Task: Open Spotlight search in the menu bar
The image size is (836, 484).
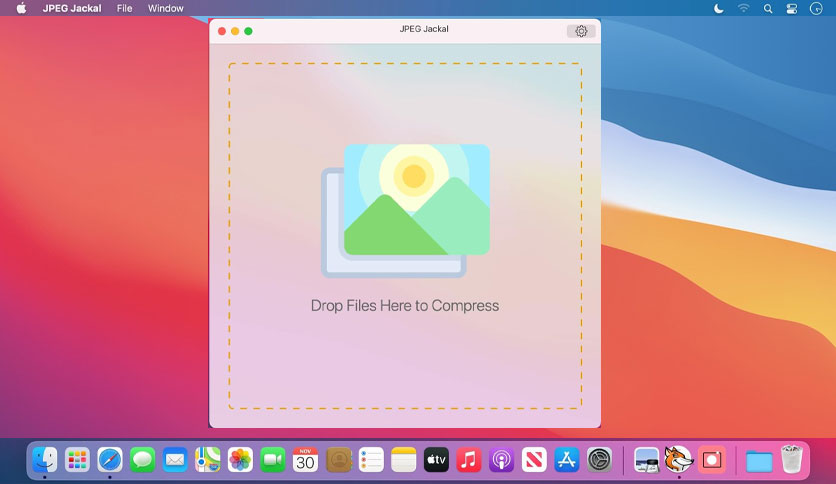Action: 768,9
